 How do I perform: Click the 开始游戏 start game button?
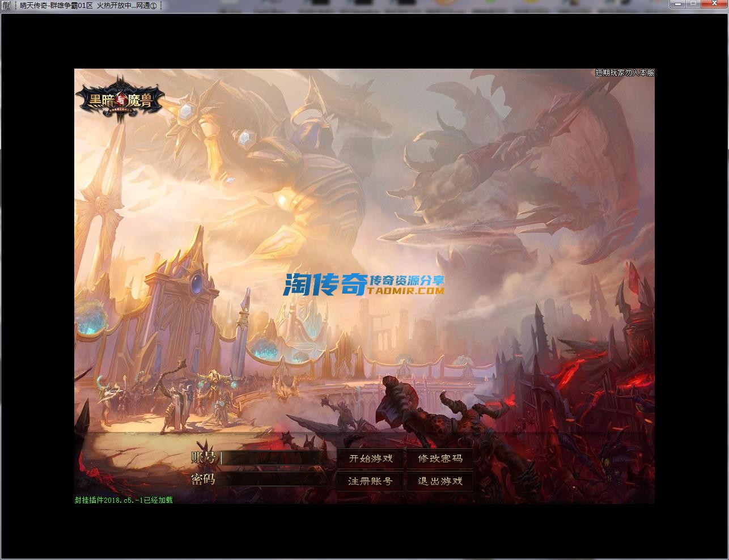[x=371, y=459]
